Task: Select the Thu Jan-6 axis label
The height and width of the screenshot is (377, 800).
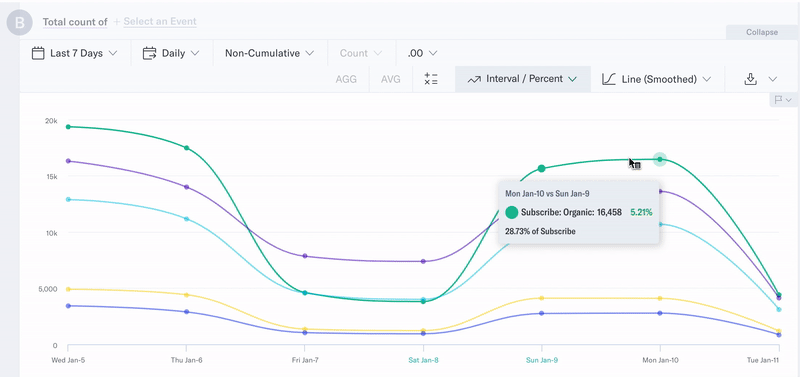Action: [x=187, y=360]
